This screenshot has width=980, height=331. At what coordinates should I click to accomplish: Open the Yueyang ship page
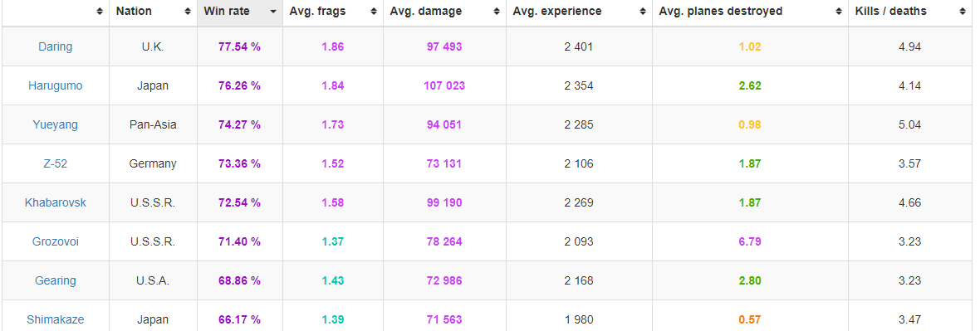(x=55, y=124)
